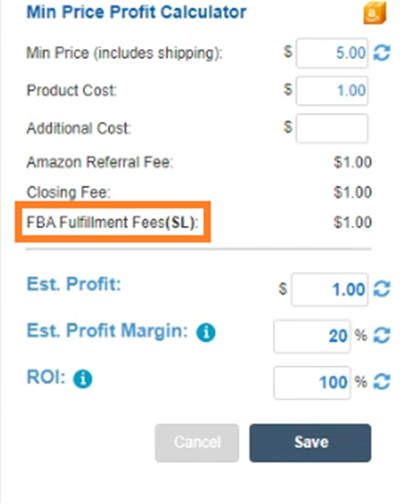Open the Est. Profit Margin info icon

(206, 333)
